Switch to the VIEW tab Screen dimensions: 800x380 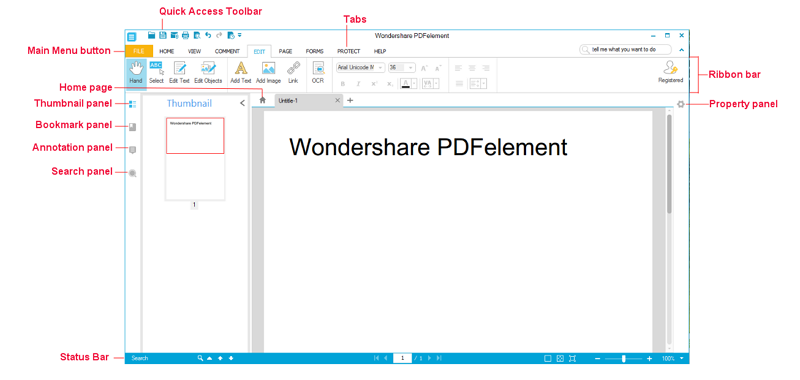click(194, 51)
